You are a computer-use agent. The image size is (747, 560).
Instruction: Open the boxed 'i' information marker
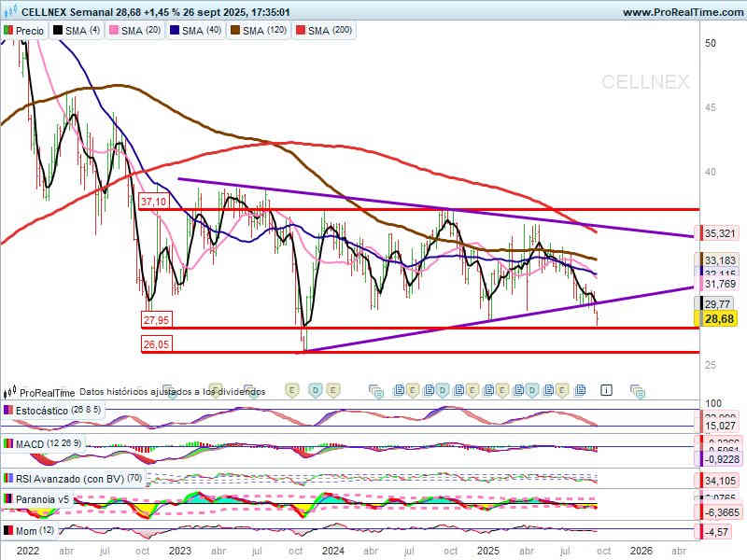click(x=606, y=390)
